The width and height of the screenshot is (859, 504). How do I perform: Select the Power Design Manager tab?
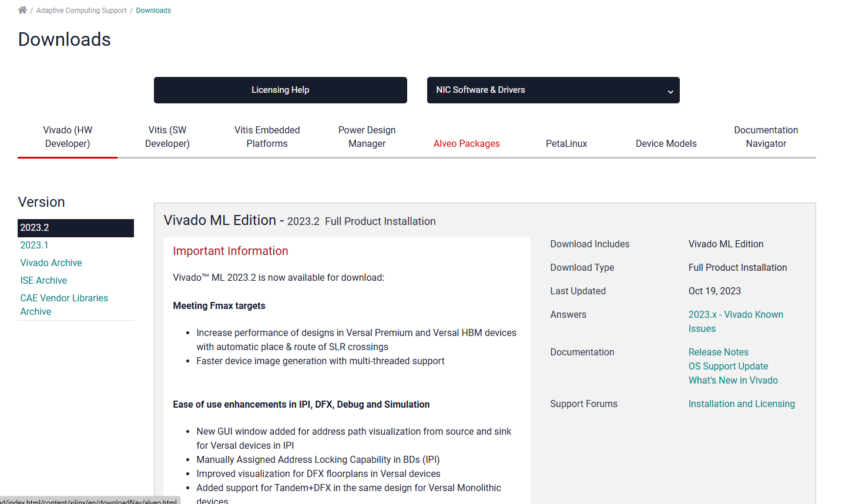367,137
